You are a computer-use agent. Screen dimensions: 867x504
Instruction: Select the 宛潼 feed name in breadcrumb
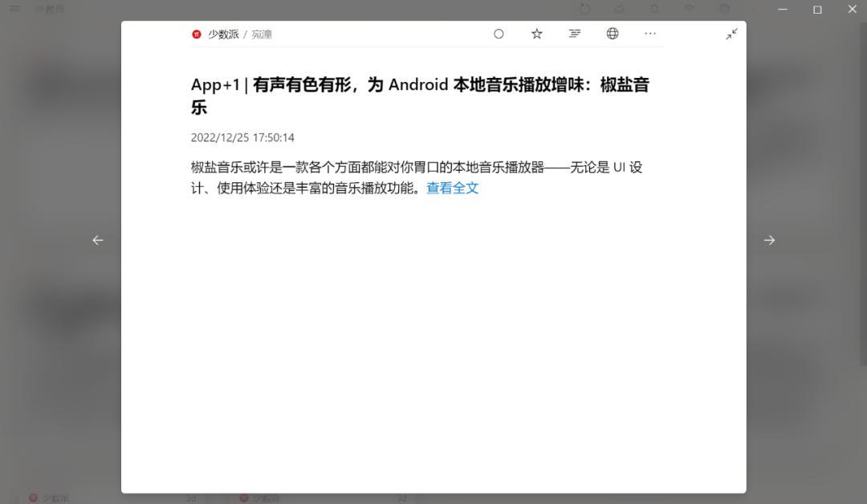click(261, 34)
